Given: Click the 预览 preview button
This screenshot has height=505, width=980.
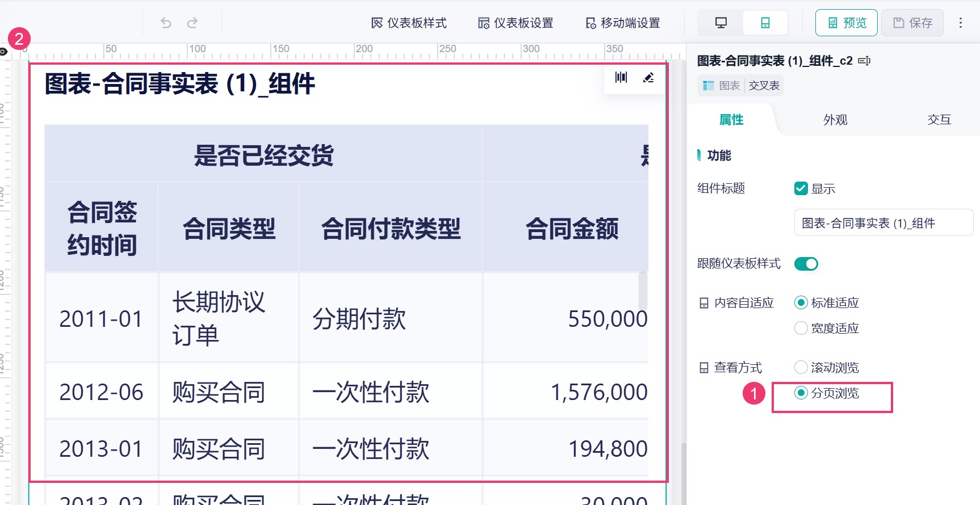Looking at the screenshot, I should 847,23.
